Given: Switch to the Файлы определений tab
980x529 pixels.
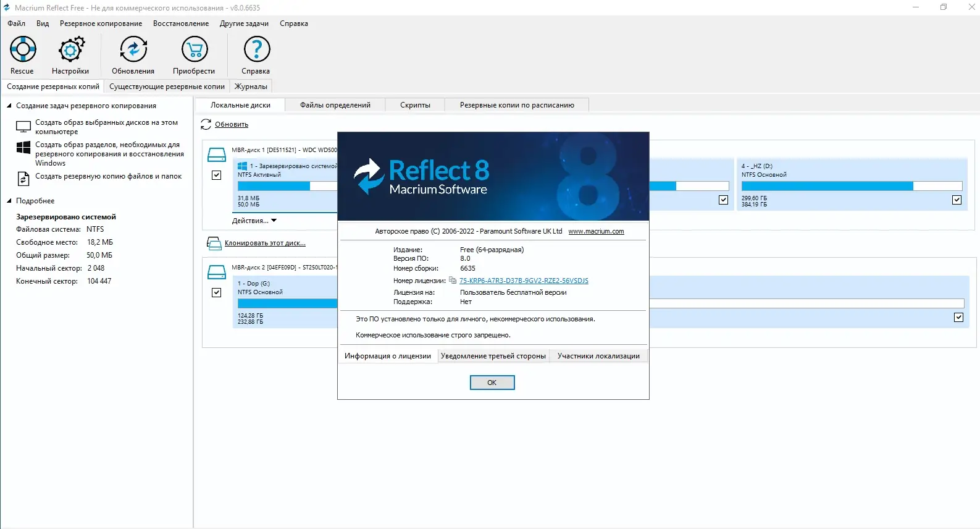Looking at the screenshot, I should [335, 105].
